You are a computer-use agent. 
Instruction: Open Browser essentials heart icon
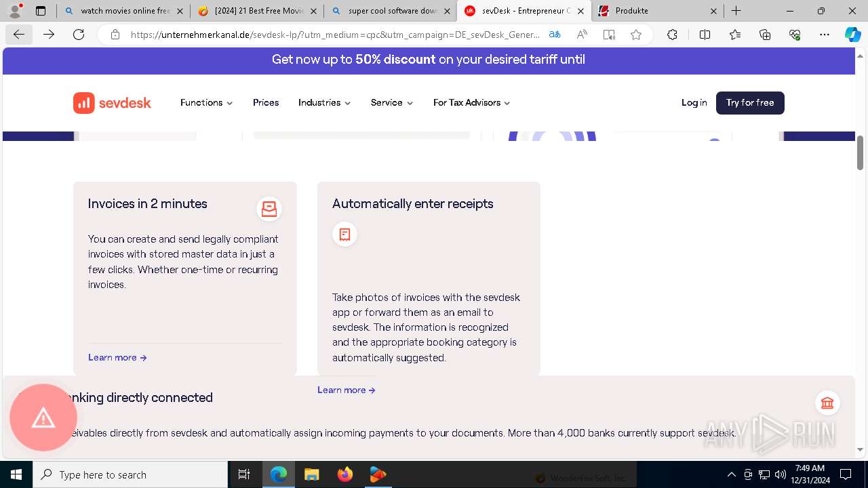point(795,35)
